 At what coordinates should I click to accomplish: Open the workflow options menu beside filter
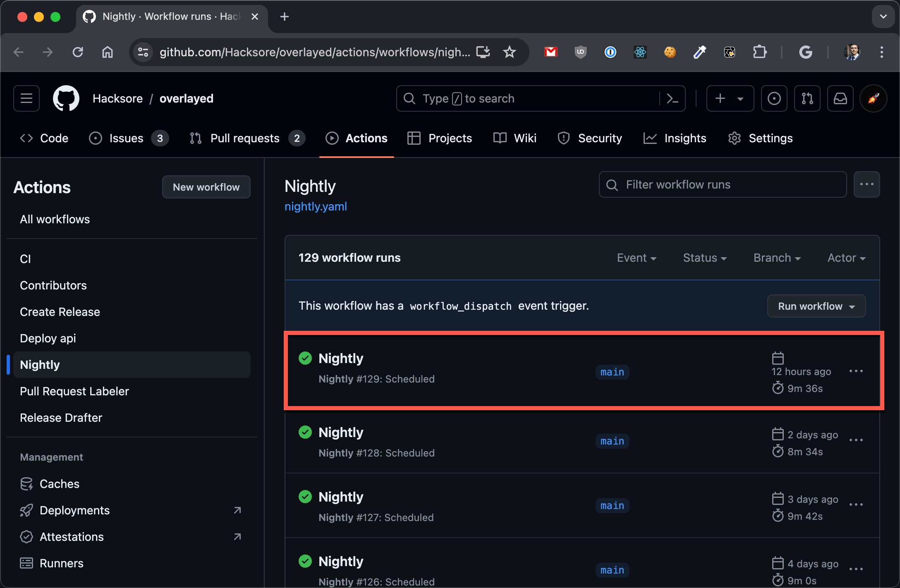[867, 184]
